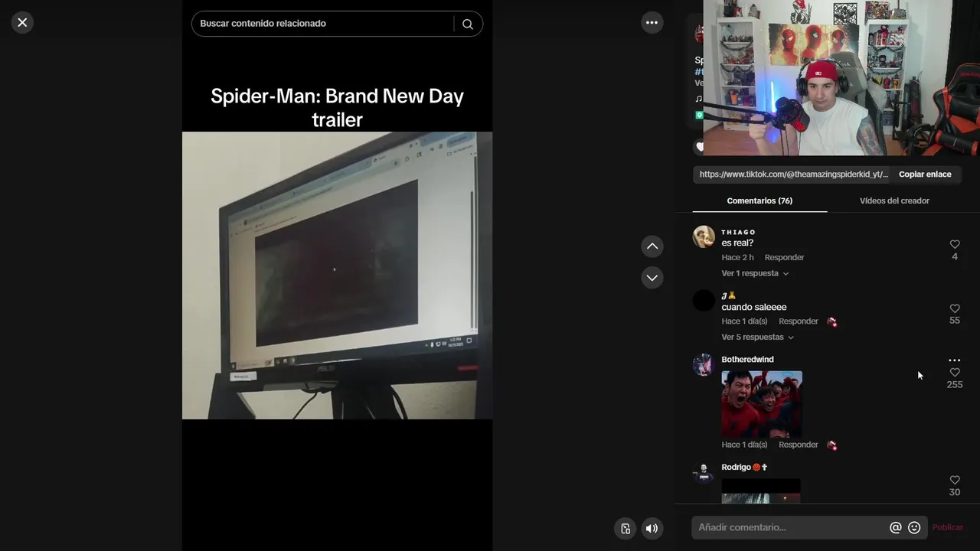Switch to 'Comentarios (76)' tab
The image size is (980, 551).
[759, 201]
